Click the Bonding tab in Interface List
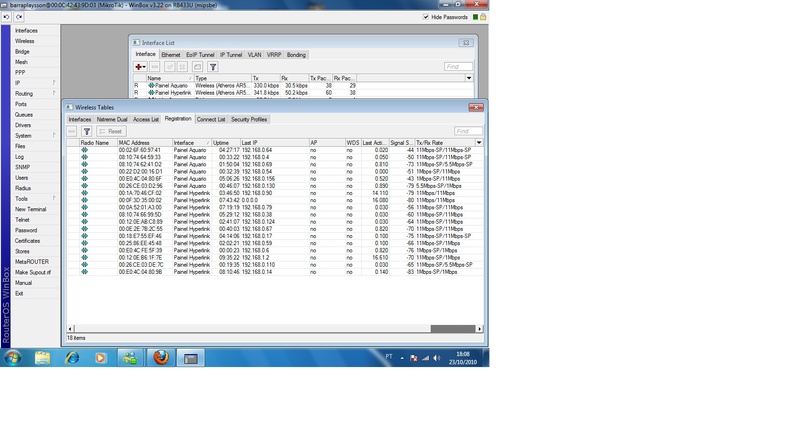This screenshot has height=433, width=800. (x=296, y=55)
